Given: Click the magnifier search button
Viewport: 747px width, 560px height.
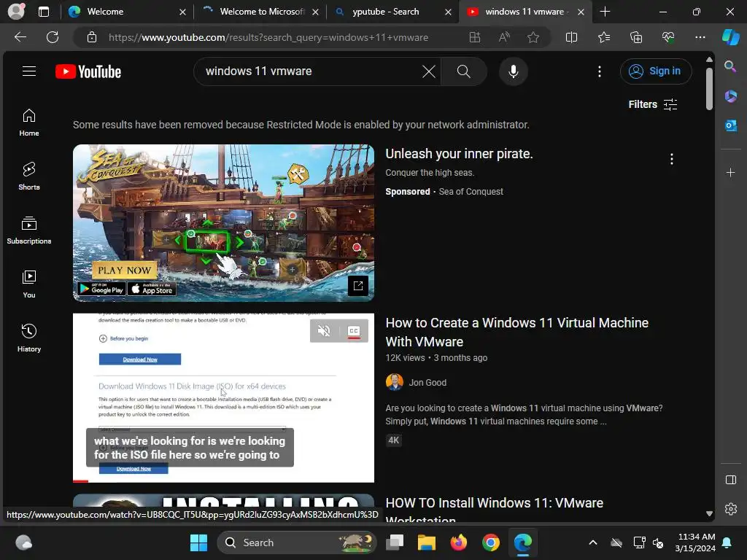Looking at the screenshot, I should tap(463, 71).
